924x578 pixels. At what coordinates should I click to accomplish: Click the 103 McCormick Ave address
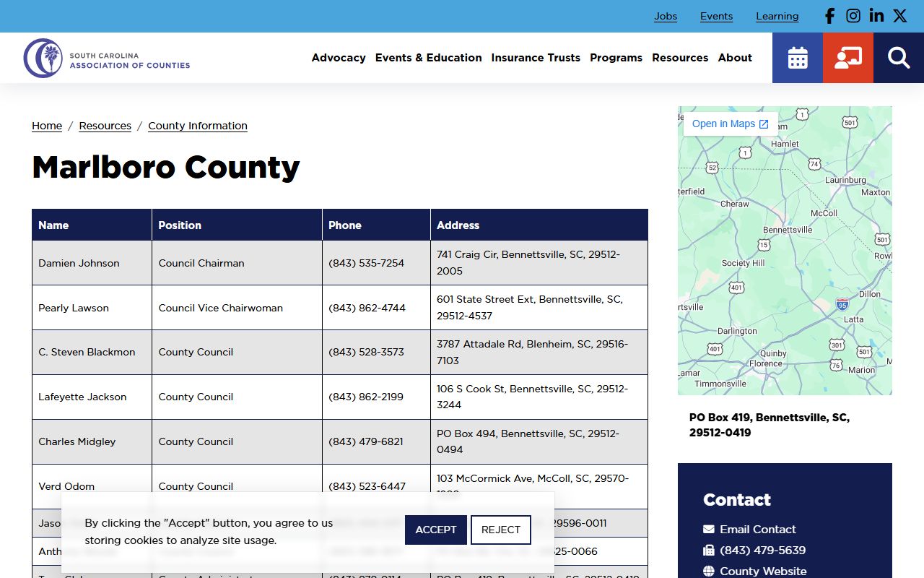click(539, 486)
